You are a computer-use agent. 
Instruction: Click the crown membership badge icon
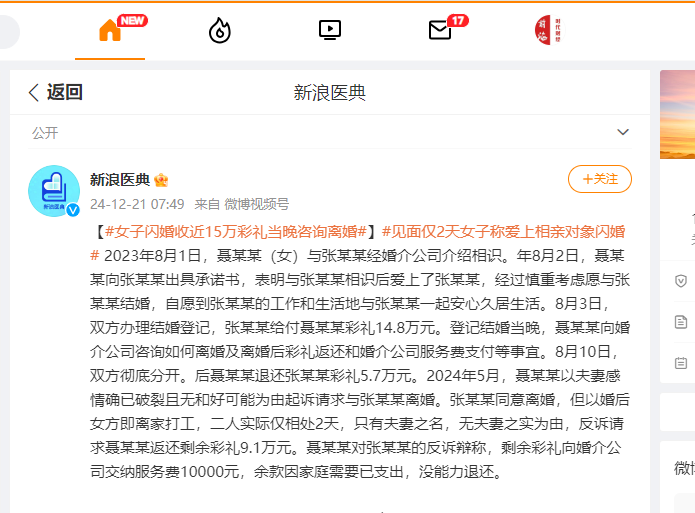(161, 180)
